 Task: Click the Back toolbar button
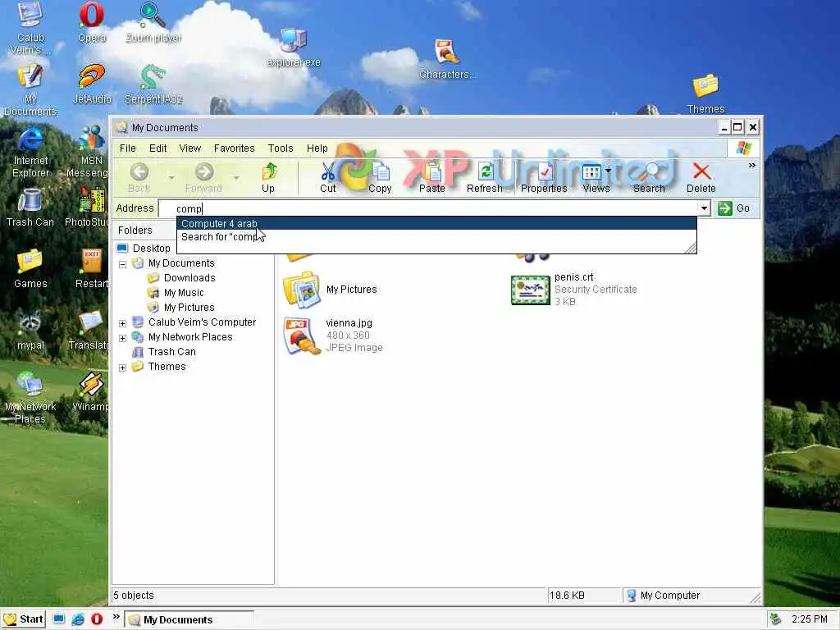pyautogui.click(x=139, y=178)
